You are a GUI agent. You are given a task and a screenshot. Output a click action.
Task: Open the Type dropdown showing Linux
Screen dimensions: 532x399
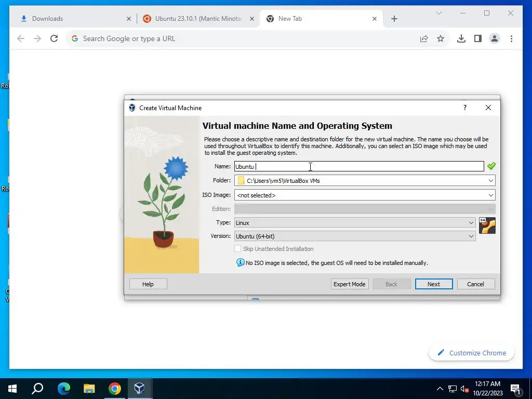click(355, 222)
